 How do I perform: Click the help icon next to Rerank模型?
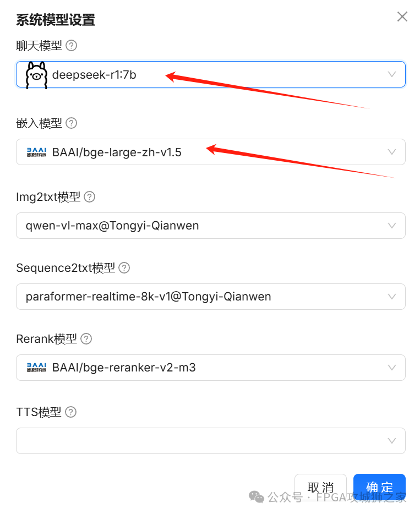[86, 338]
